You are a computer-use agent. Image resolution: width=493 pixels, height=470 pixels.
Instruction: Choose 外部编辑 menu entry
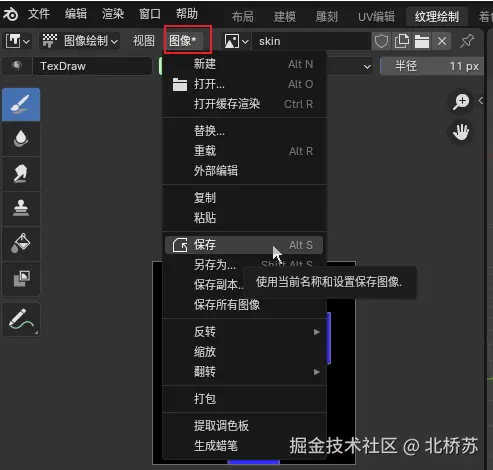pyautogui.click(x=244, y=171)
